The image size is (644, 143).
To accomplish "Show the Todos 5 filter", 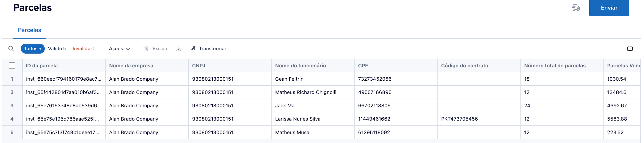I will pyautogui.click(x=33, y=48).
